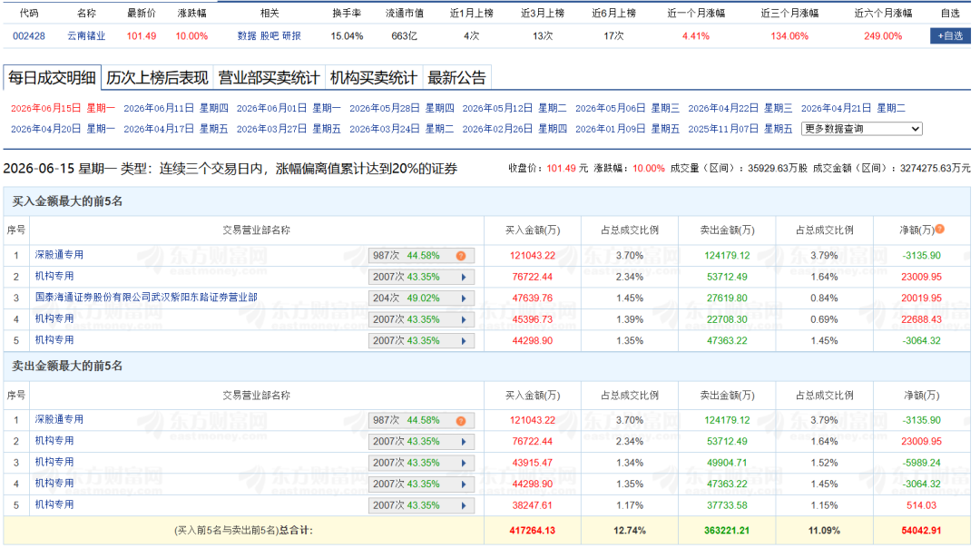Click the total sell amount 363221.21
980x548 pixels.
click(x=726, y=531)
